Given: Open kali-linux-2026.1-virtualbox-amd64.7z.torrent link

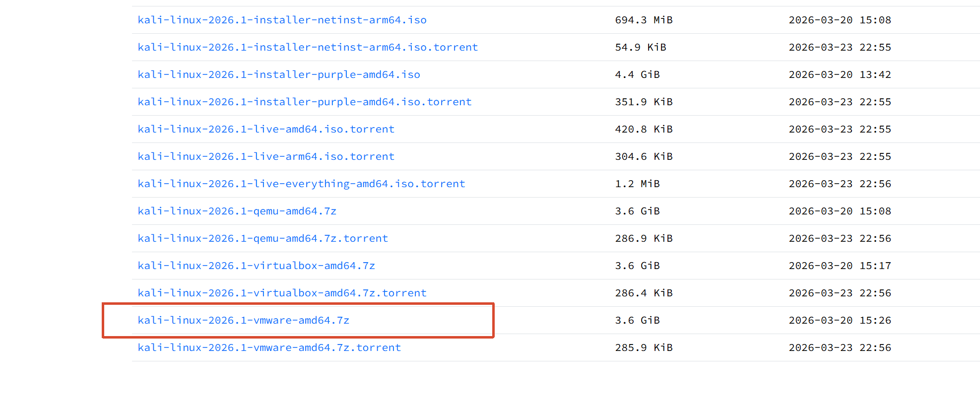Looking at the screenshot, I should (x=282, y=293).
